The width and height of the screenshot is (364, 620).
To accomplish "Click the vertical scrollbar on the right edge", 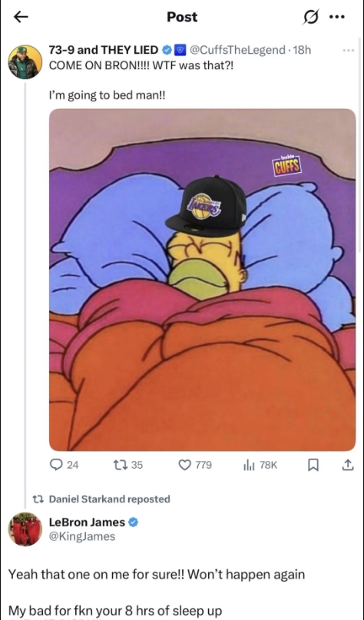I will [360, 142].
